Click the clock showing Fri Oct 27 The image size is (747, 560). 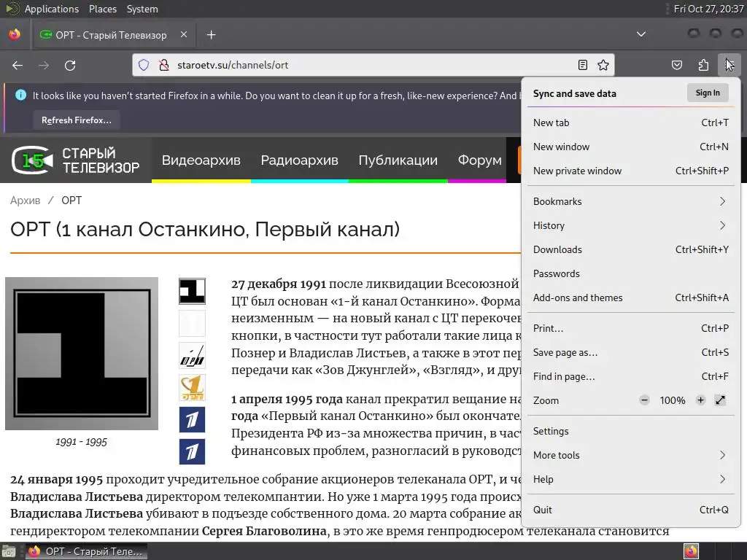click(x=708, y=9)
